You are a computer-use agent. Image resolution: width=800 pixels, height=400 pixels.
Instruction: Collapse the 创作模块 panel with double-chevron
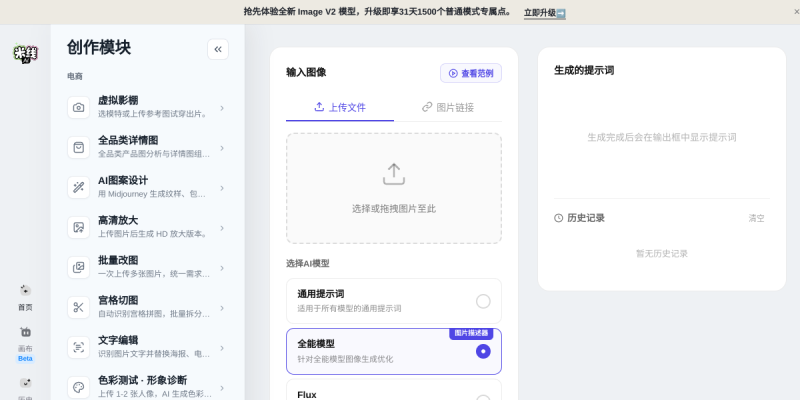[x=218, y=49]
